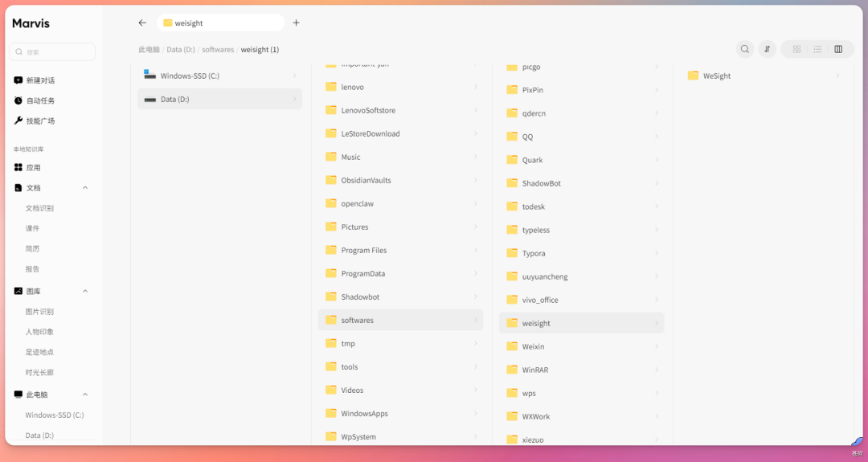The height and width of the screenshot is (462, 868).
Task: Click the back arrow icon
Action: pos(142,22)
